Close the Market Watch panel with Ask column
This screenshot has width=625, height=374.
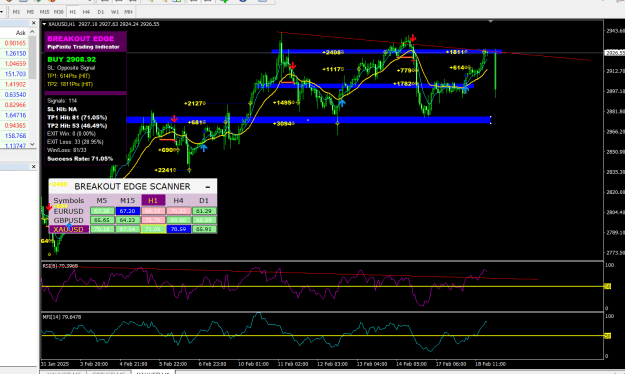click(x=33, y=23)
